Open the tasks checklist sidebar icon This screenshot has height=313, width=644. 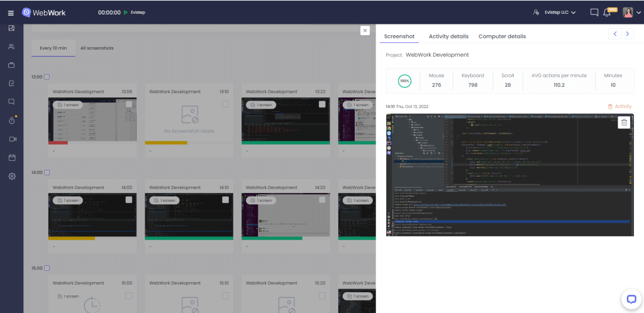(11, 83)
